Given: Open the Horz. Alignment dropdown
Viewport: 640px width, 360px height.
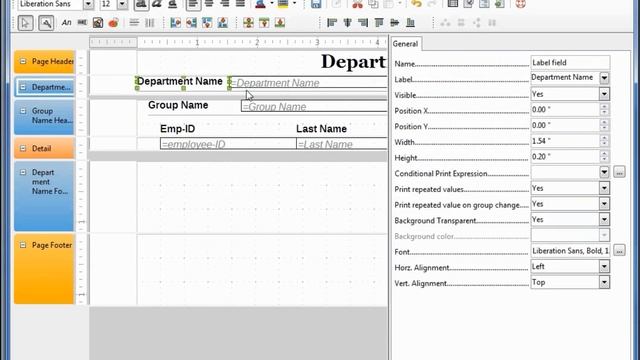Looking at the screenshot, I should 604,267.
